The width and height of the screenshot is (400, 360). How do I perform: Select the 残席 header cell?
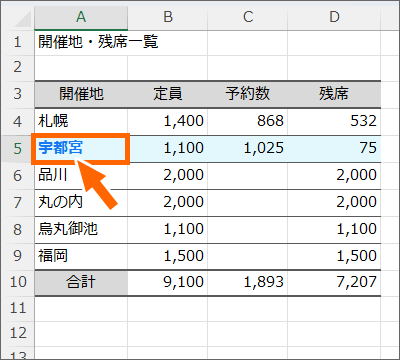(334, 94)
